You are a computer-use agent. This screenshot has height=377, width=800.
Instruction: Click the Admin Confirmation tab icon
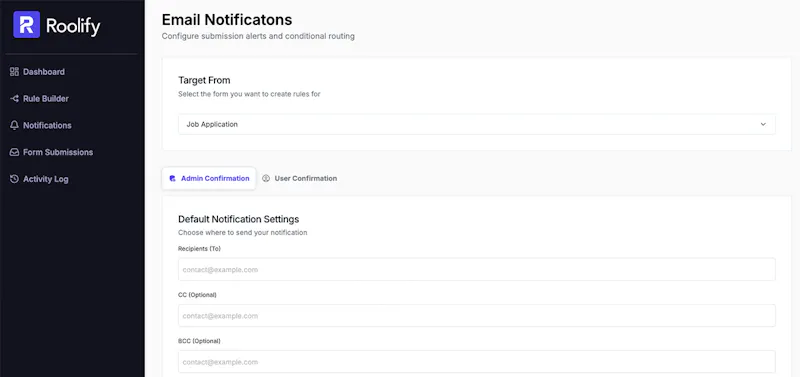click(x=172, y=179)
